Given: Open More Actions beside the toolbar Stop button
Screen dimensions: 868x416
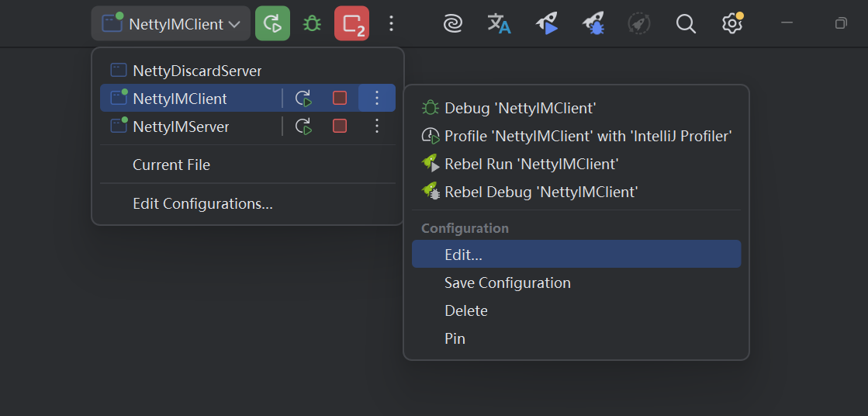Looking at the screenshot, I should 391,24.
